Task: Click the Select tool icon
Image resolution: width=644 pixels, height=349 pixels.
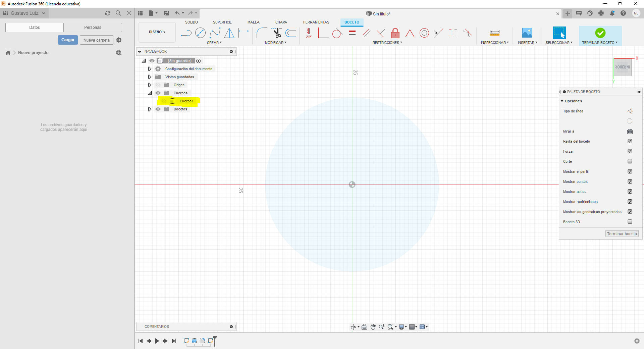Action: (559, 33)
